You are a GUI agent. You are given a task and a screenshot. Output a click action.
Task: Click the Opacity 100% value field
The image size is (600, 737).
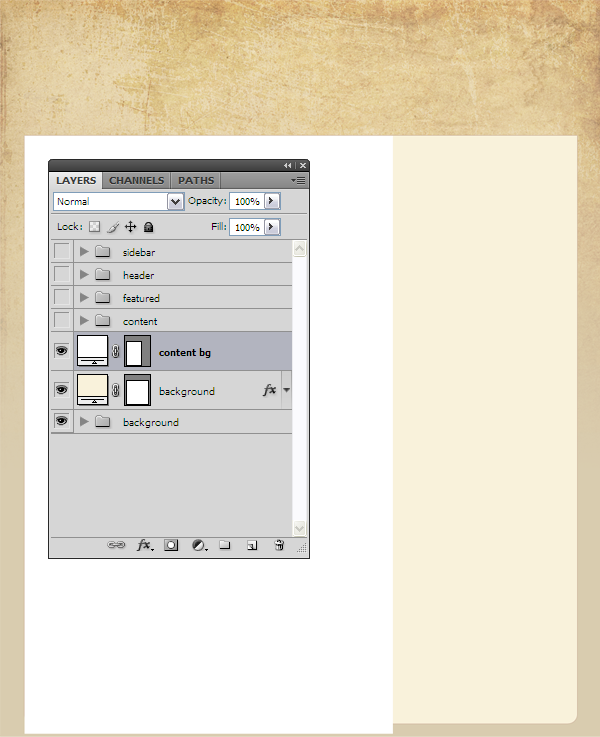point(247,201)
